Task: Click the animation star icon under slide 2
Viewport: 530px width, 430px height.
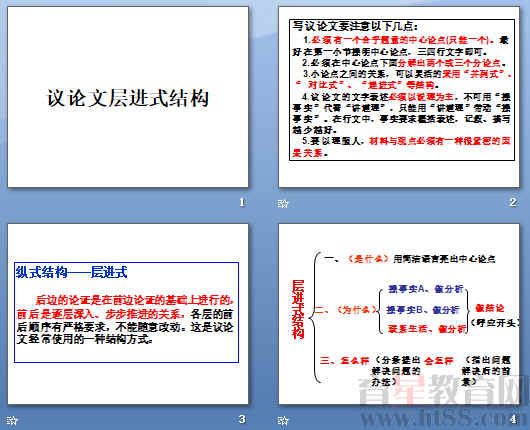Action: [283, 204]
